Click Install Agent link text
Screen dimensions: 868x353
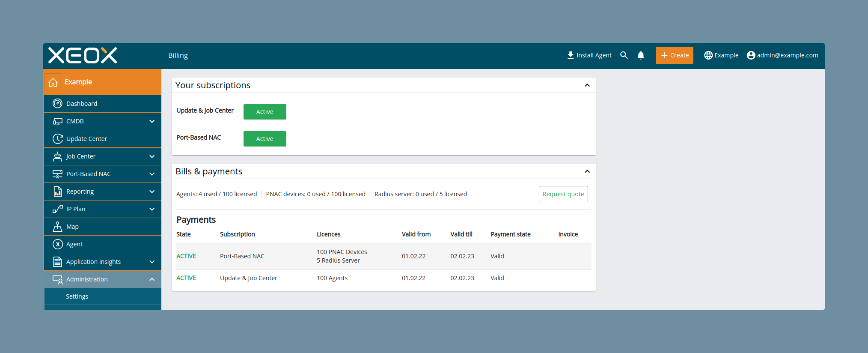pos(594,55)
